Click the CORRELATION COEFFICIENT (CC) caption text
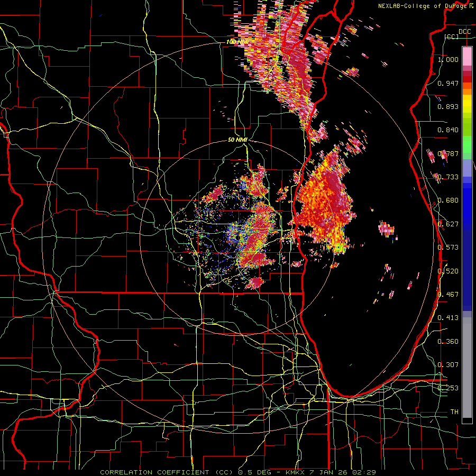Screen dimensions: 476x476 pyautogui.click(x=167, y=472)
